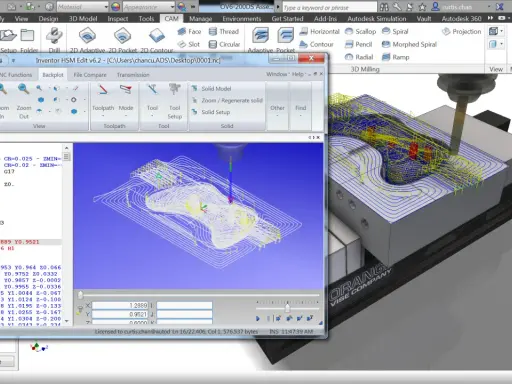Open the Manage ribbon tab
The height and width of the screenshot is (384, 512).
click(x=200, y=19)
